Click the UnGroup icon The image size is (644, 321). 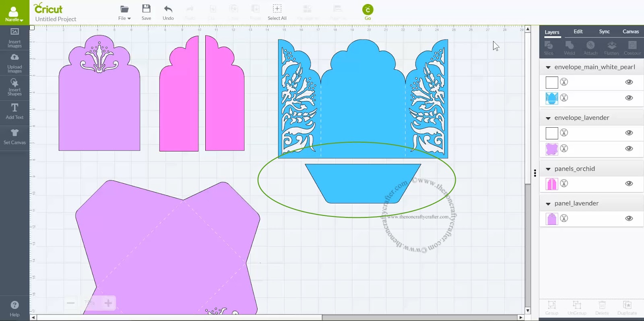click(577, 308)
